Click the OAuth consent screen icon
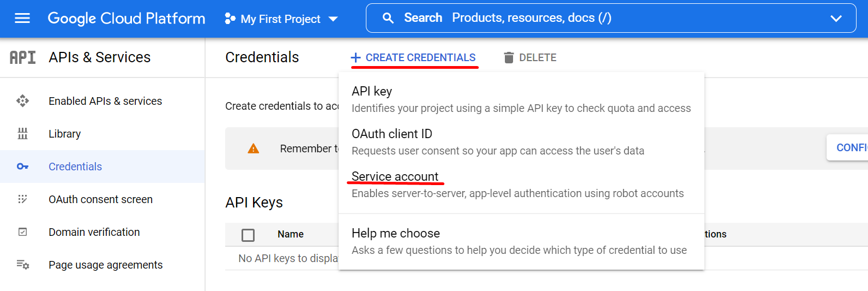 pyautogui.click(x=22, y=199)
